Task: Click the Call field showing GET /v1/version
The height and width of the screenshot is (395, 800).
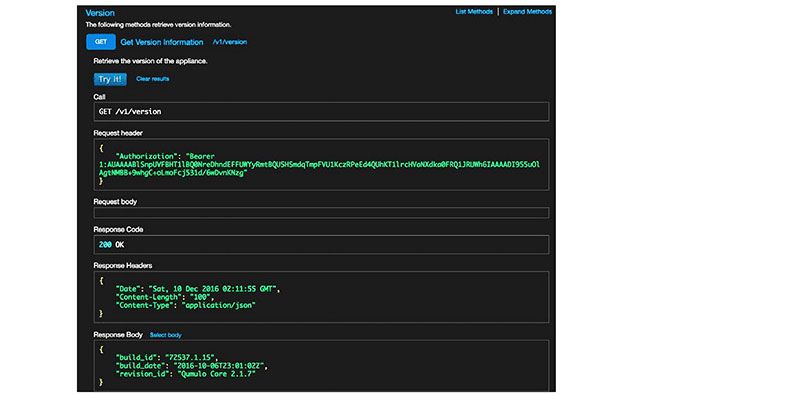Action: [321, 111]
